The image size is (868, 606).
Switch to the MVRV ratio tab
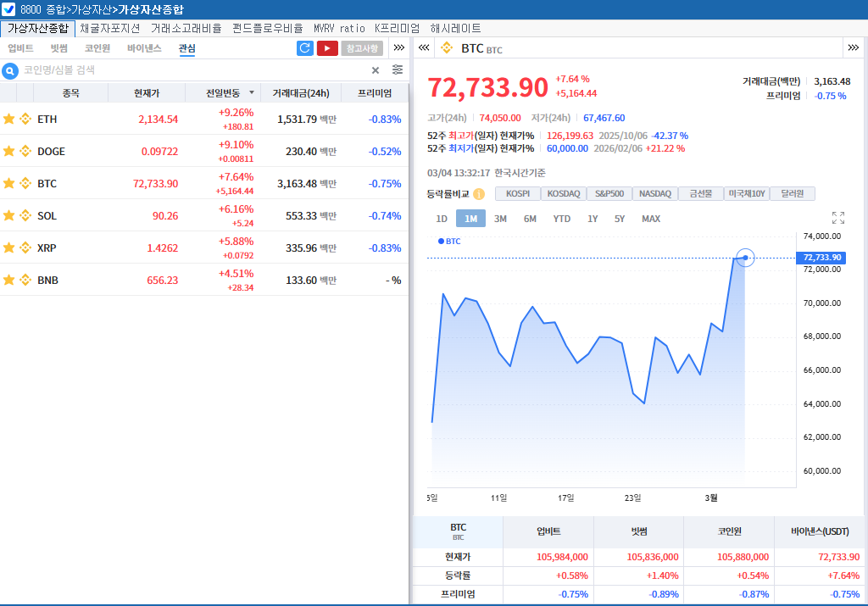pos(339,28)
